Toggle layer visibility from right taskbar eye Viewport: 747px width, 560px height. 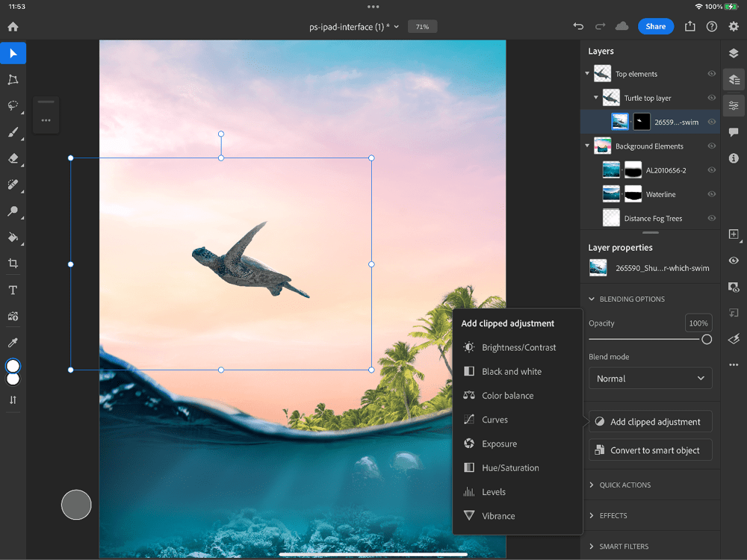click(734, 261)
